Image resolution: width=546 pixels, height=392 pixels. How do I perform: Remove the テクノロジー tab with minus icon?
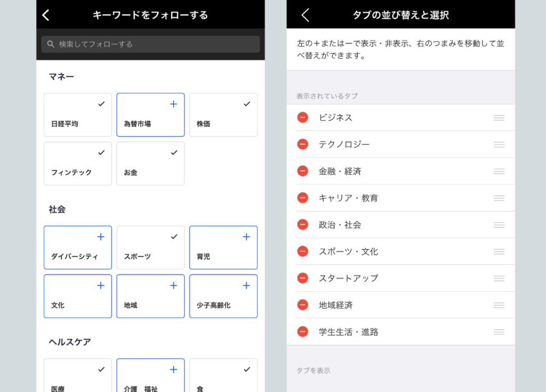[303, 144]
